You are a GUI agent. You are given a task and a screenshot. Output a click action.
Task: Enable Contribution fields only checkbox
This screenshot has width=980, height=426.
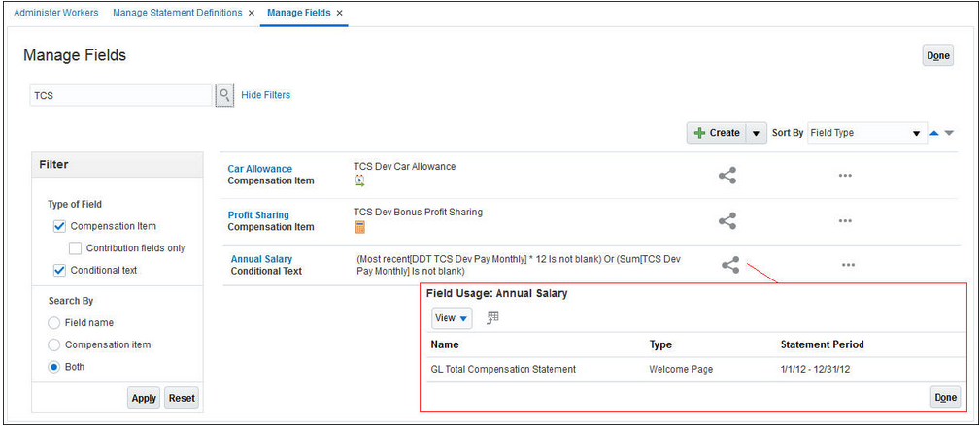(76, 248)
